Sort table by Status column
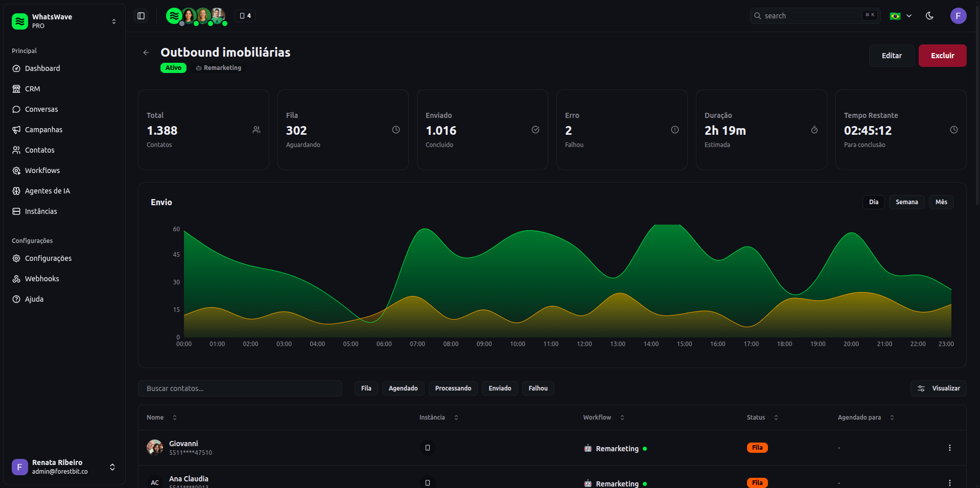Viewport: 980px width, 488px height. [x=762, y=418]
